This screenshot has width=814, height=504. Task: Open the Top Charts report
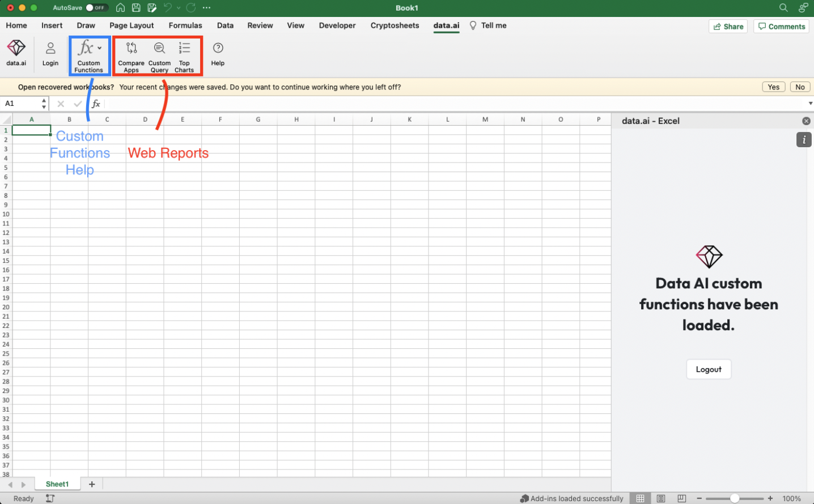click(x=184, y=56)
